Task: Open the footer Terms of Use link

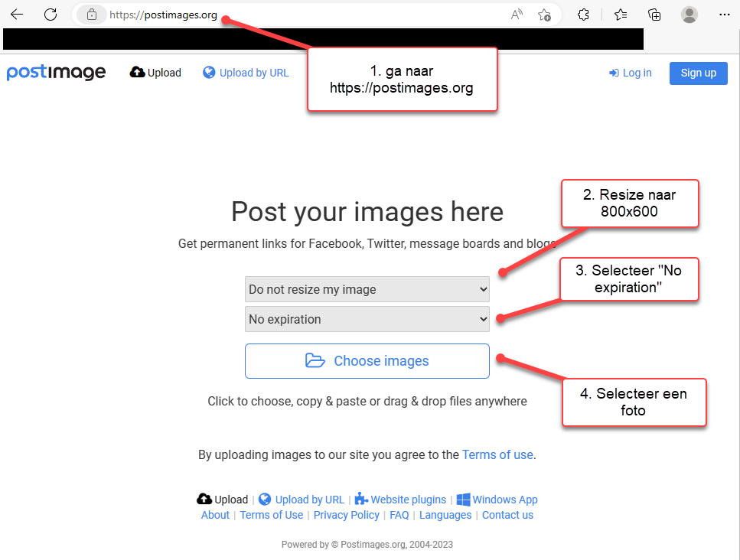Action: click(x=272, y=515)
